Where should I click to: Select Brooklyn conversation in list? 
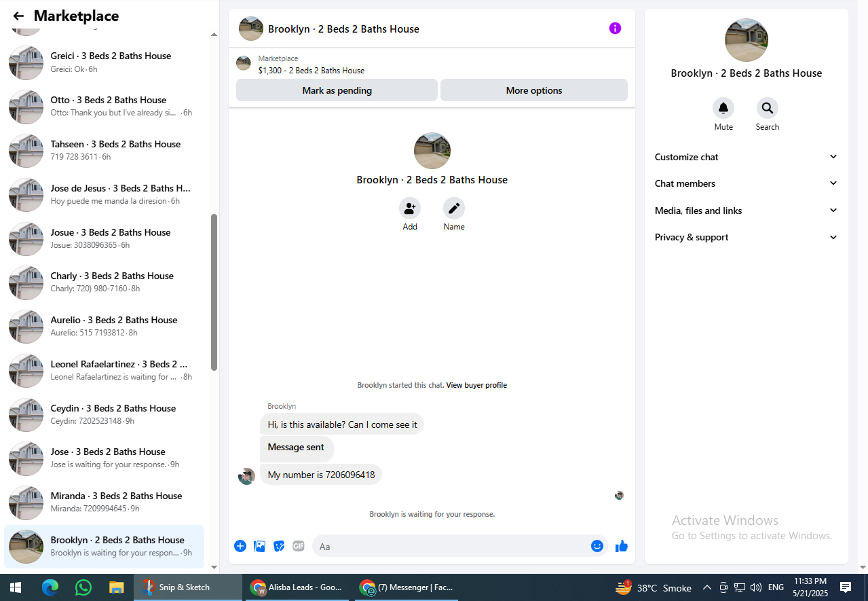tap(105, 546)
